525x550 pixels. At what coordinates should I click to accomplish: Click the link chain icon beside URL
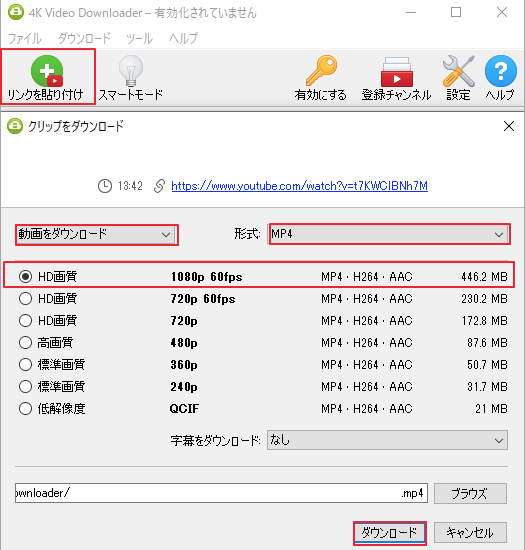click(159, 186)
